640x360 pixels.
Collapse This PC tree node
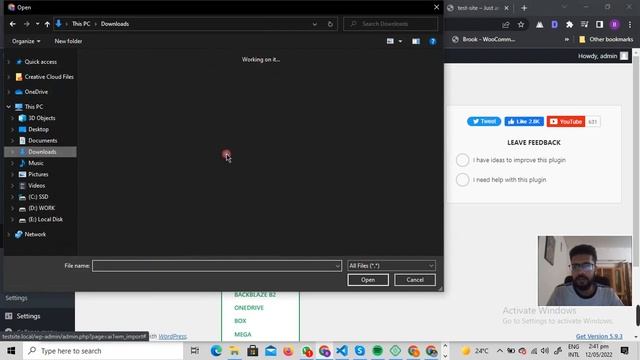point(9,107)
